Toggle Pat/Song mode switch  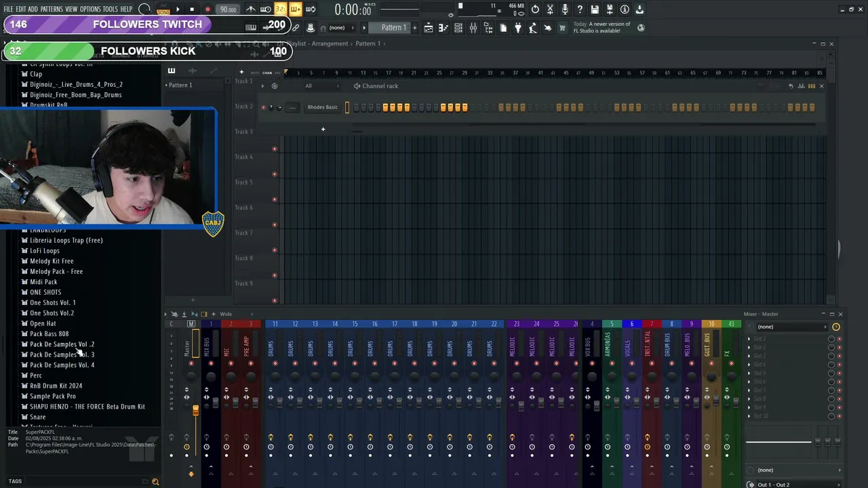(x=163, y=8)
